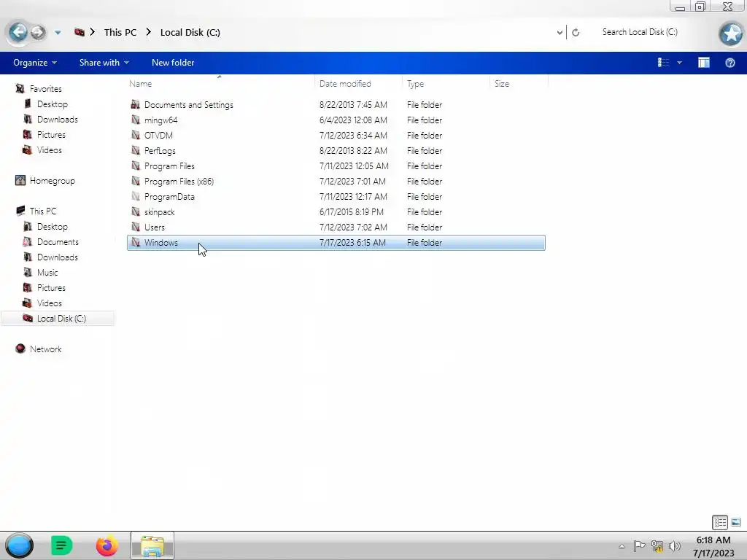
Task: Select This PC in the breadcrumb path
Action: (120, 32)
